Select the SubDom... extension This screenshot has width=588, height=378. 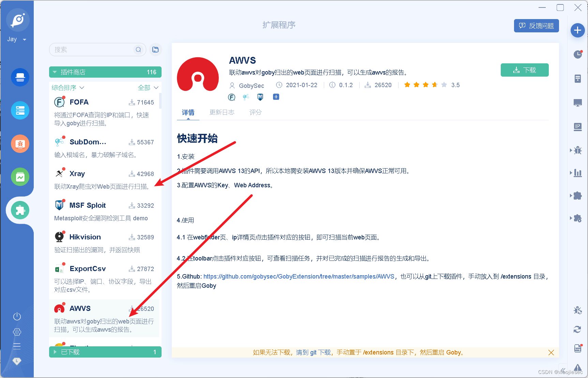coord(104,147)
